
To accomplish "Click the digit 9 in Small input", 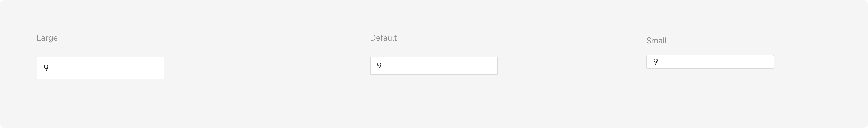I will pos(655,62).
